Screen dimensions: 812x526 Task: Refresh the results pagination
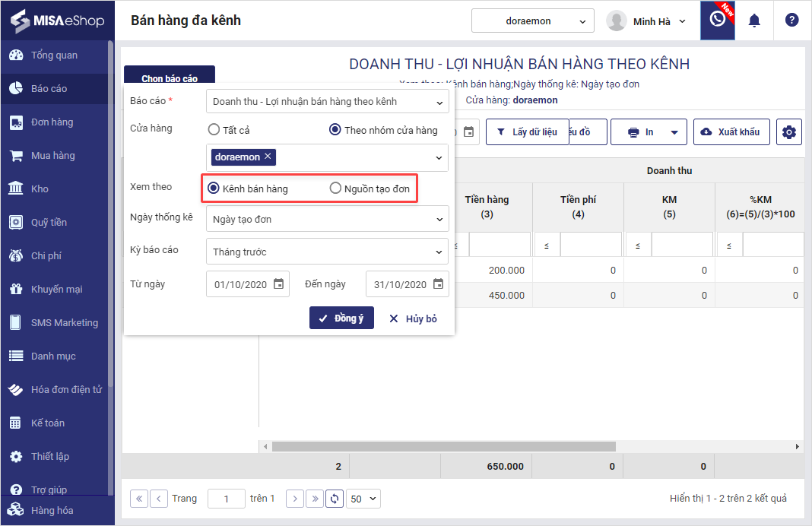[335, 499]
